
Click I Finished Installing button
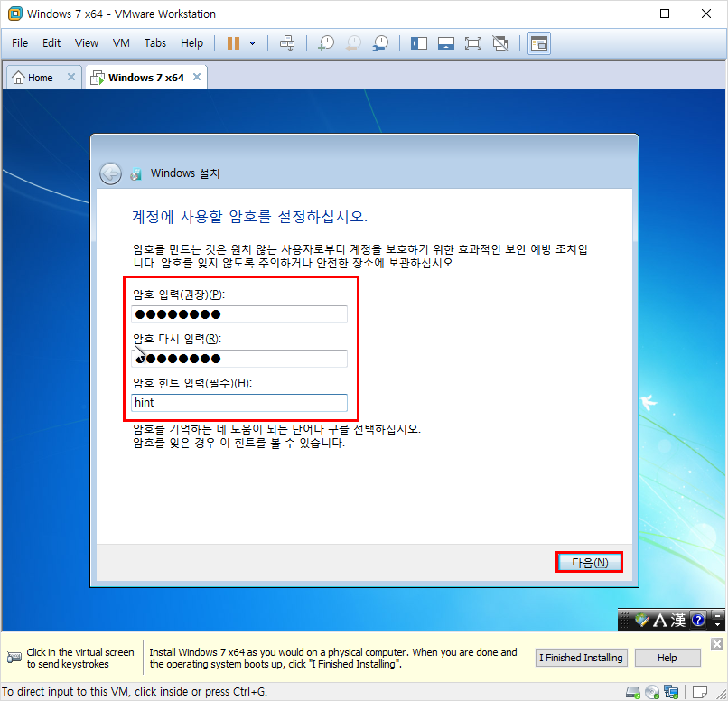tap(581, 658)
